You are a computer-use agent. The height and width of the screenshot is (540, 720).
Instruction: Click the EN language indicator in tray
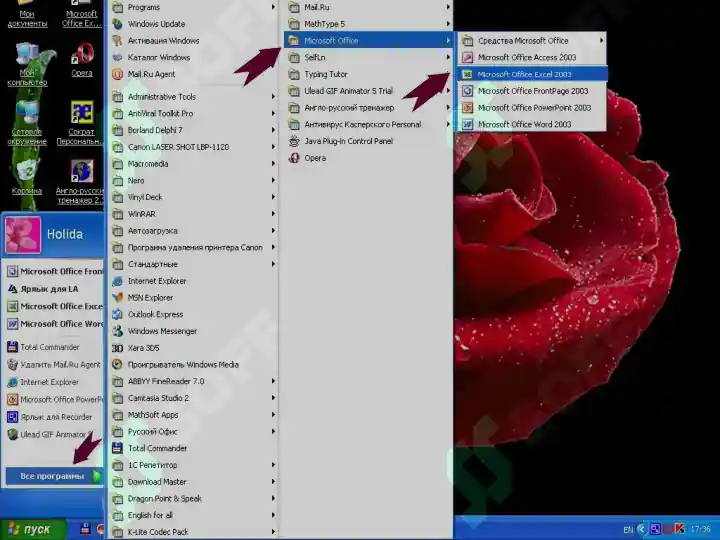tap(628, 530)
